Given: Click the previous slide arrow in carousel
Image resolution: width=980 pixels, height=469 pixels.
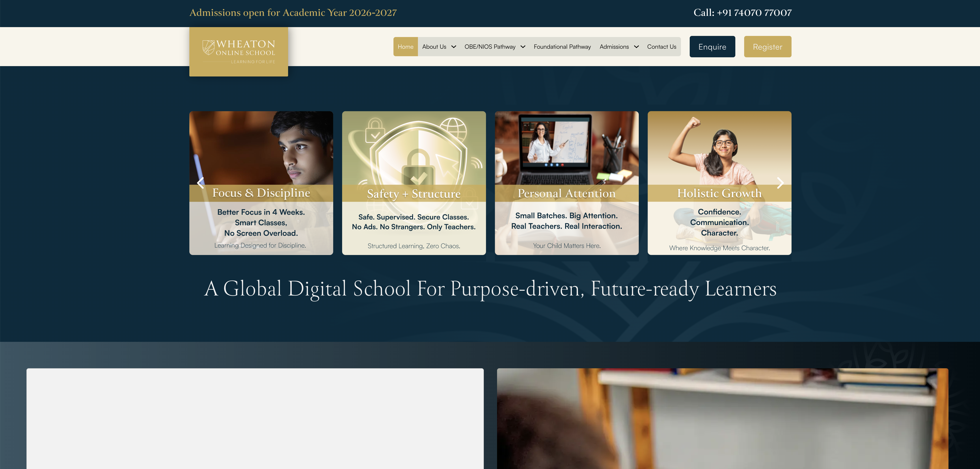Looking at the screenshot, I should click(201, 183).
